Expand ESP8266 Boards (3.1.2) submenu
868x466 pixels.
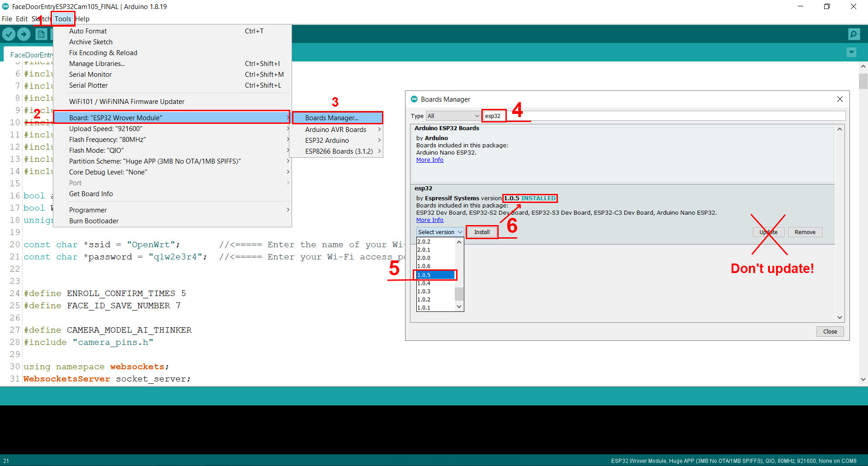pyautogui.click(x=337, y=151)
